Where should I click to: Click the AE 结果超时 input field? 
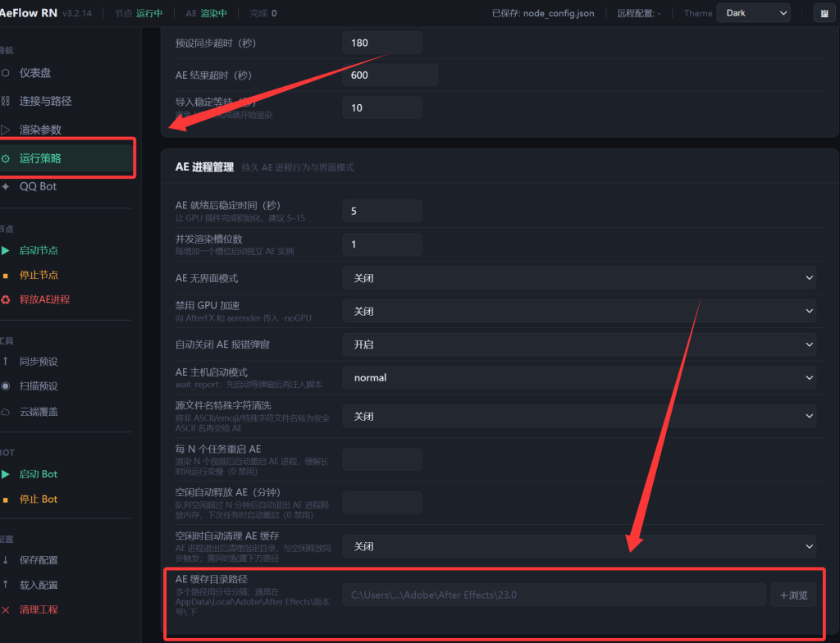[390, 75]
